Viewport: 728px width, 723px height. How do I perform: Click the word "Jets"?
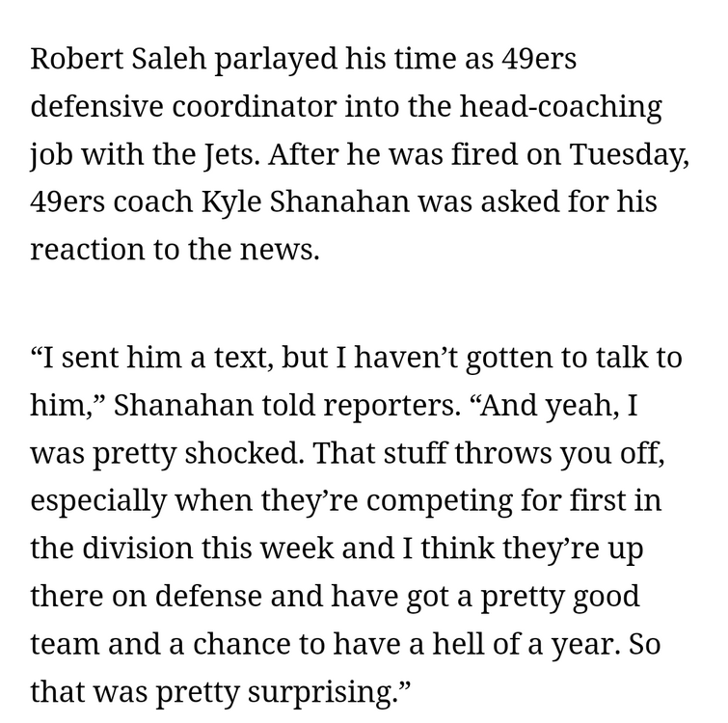pyautogui.click(x=231, y=154)
